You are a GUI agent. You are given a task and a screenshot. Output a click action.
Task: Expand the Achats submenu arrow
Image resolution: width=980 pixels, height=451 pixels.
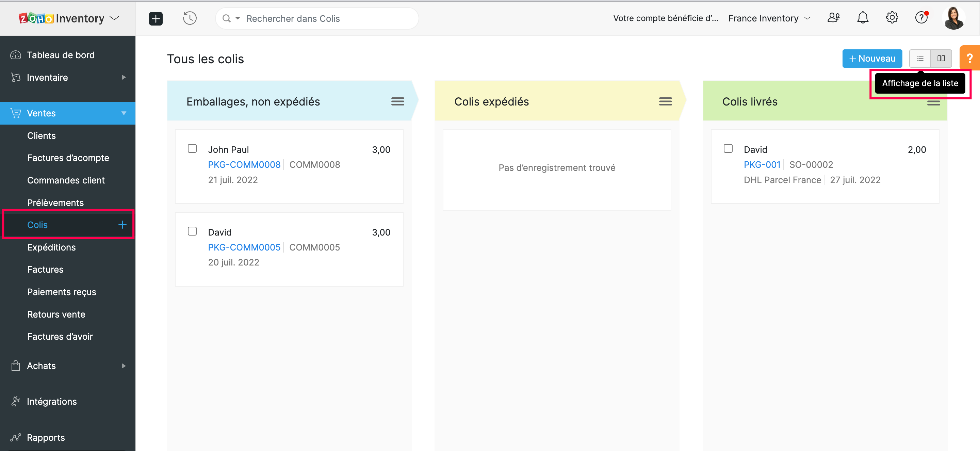click(123, 366)
